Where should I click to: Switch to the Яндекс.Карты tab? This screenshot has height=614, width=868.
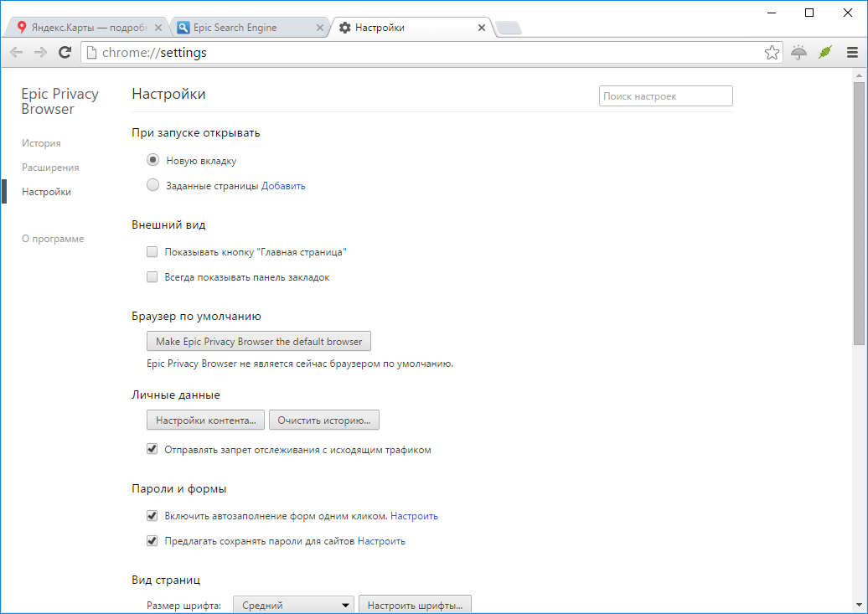tap(89, 28)
